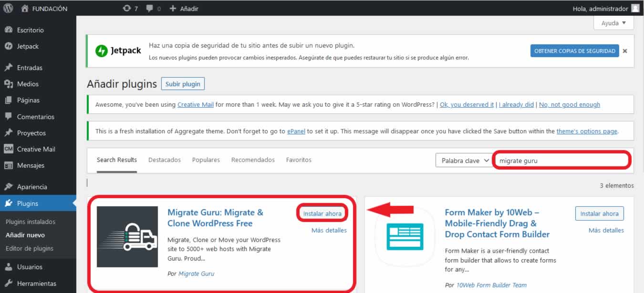Click the Migrate Guru truck plugin thumbnail
The image size is (644, 293).
(127, 237)
